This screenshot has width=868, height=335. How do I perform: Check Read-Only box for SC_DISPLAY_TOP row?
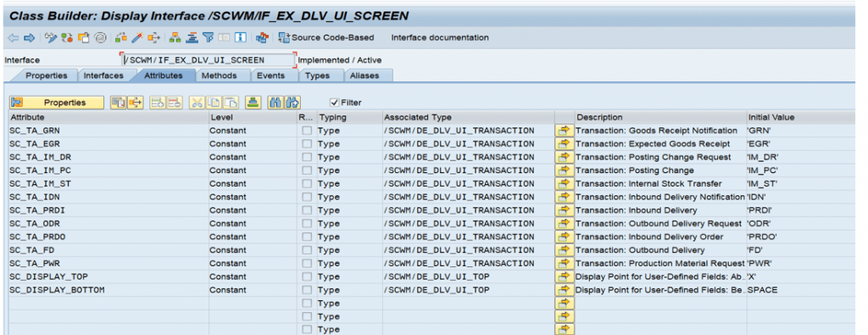pyautogui.click(x=307, y=276)
